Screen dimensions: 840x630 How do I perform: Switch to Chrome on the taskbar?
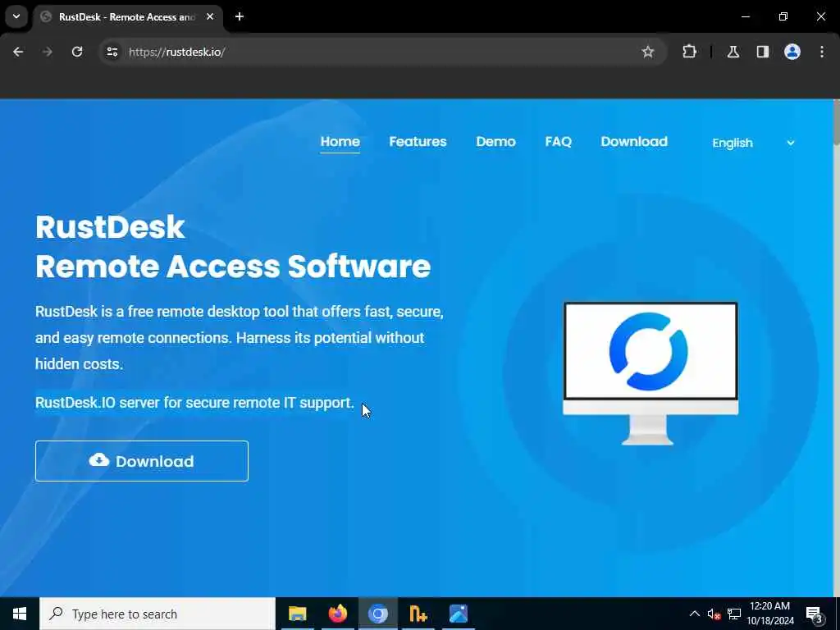point(377,614)
